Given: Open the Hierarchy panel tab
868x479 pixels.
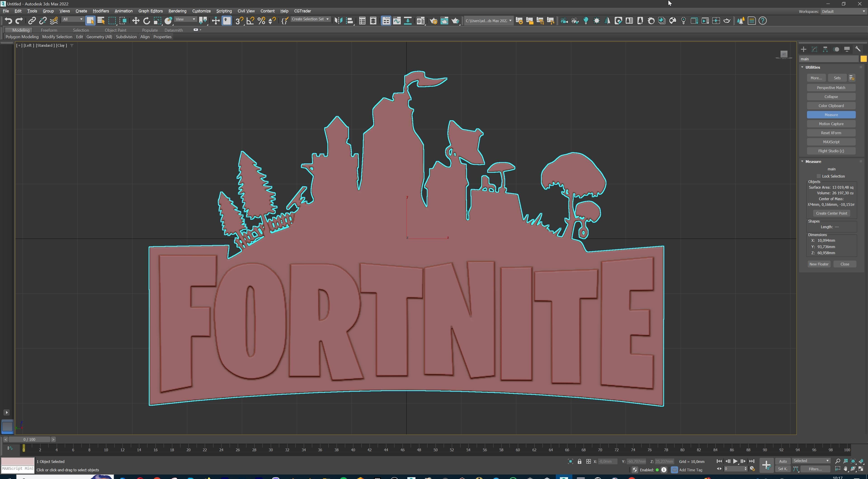Looking at the screenshot, I should coord(825,49).
